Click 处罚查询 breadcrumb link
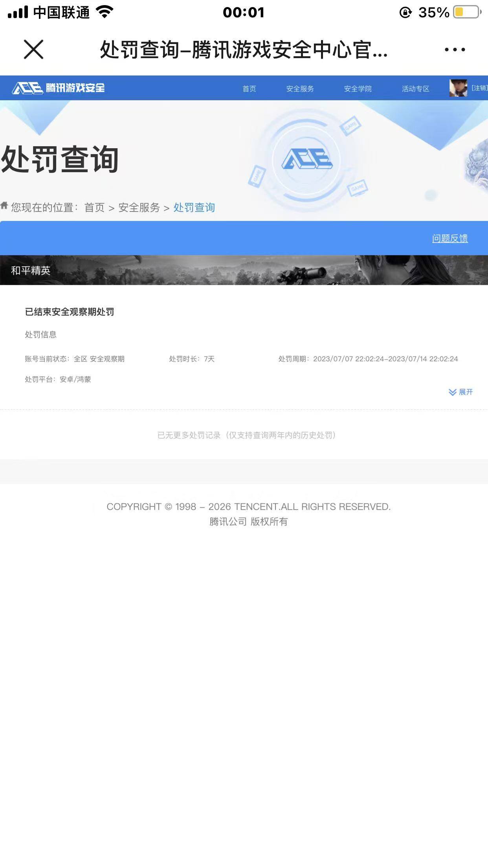488x868 pixels. pyautogui.click(x=194, y=208)
